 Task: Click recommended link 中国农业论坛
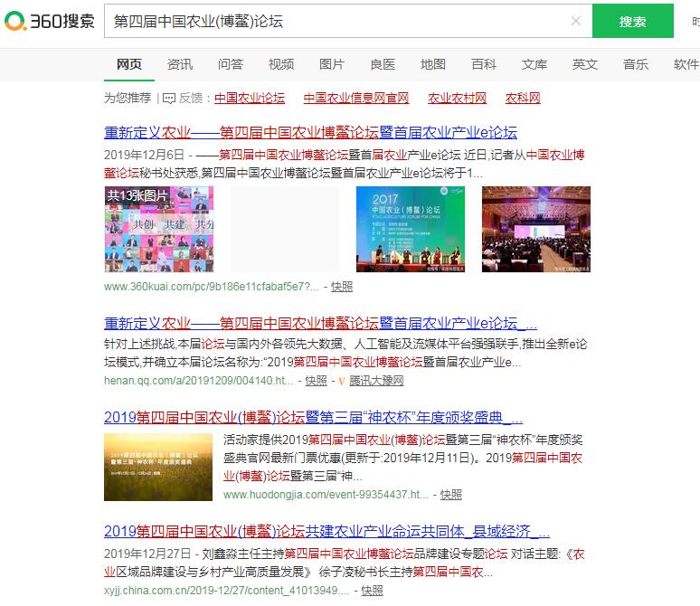(250, 98)
